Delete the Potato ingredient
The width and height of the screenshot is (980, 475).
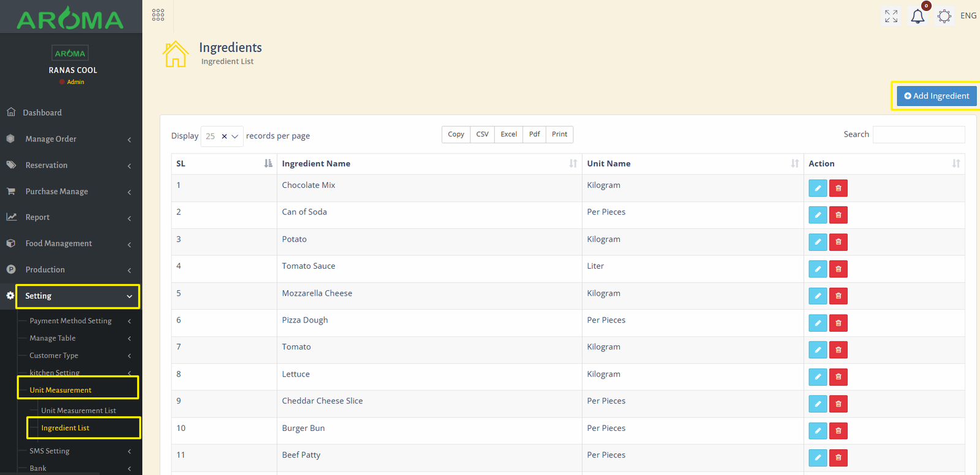tap(838, 242)
